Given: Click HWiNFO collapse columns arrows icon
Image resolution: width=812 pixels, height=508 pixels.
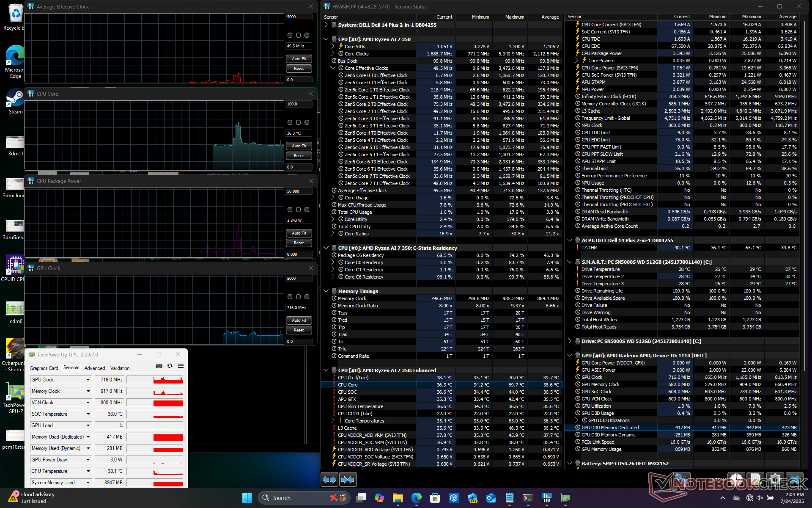Looking at the screenshot, I should click(x=348, y=480).
